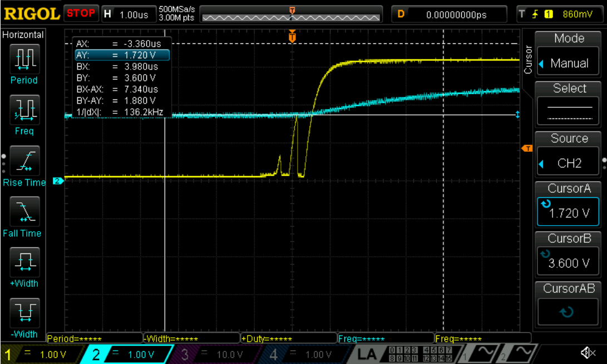Click the yellow Freq measurement result box
Screen dimensions: 607x364
[483, 338]
